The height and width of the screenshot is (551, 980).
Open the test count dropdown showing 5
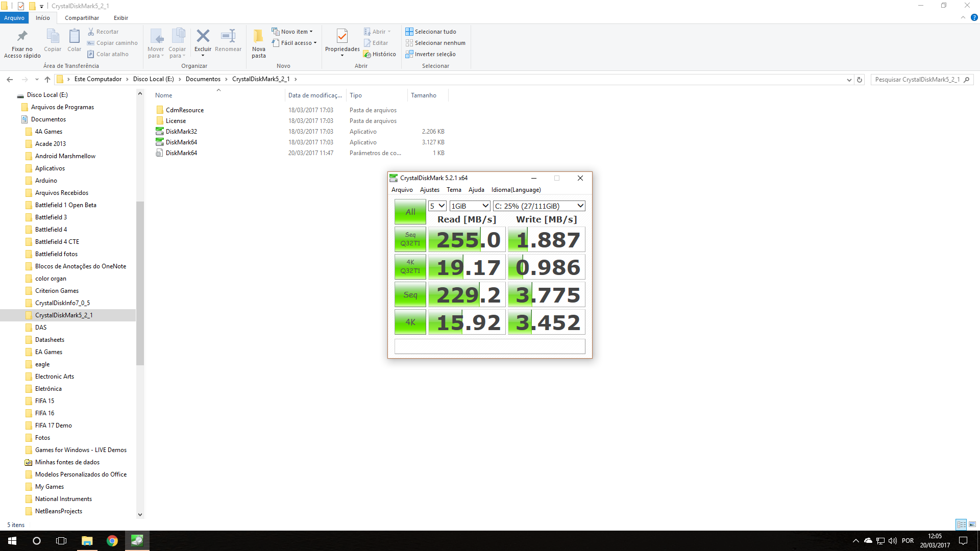click(x=437, y=206)
